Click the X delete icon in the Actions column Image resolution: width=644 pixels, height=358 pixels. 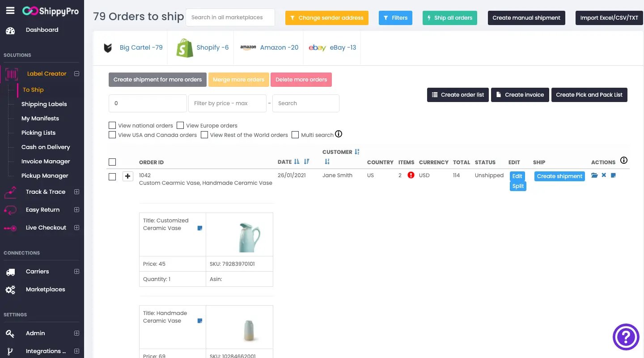[604, 175]
